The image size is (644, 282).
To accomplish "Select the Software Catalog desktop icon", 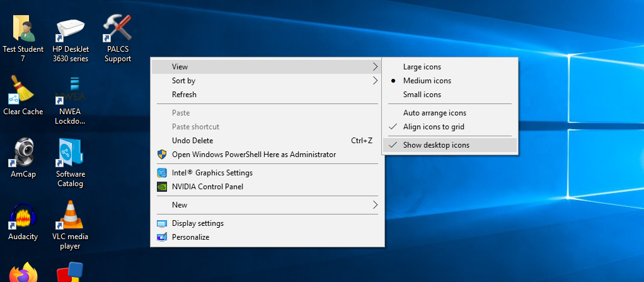I will pyautogui.click(x=70, y=155).
